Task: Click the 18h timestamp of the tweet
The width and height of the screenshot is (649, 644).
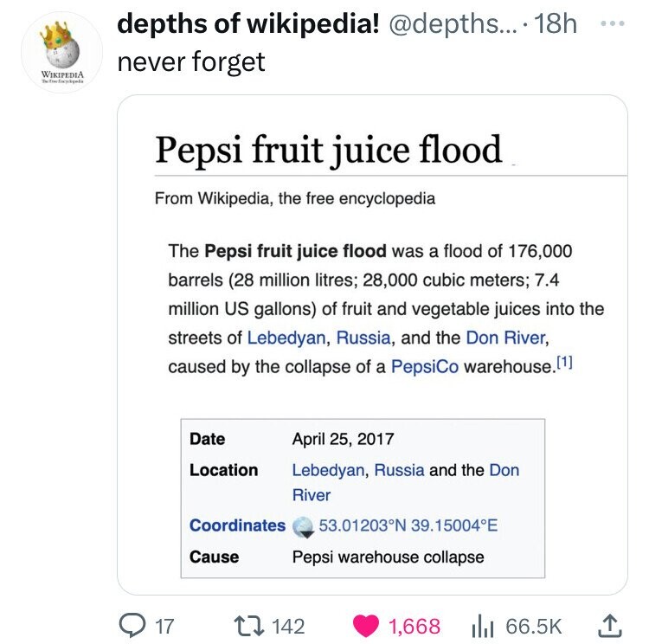Action: [x=555, y=24]
